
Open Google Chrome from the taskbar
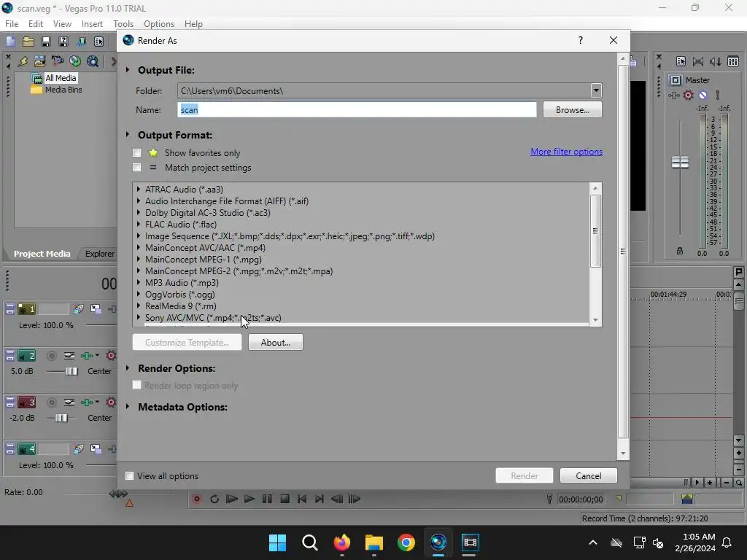click(406, 542)
